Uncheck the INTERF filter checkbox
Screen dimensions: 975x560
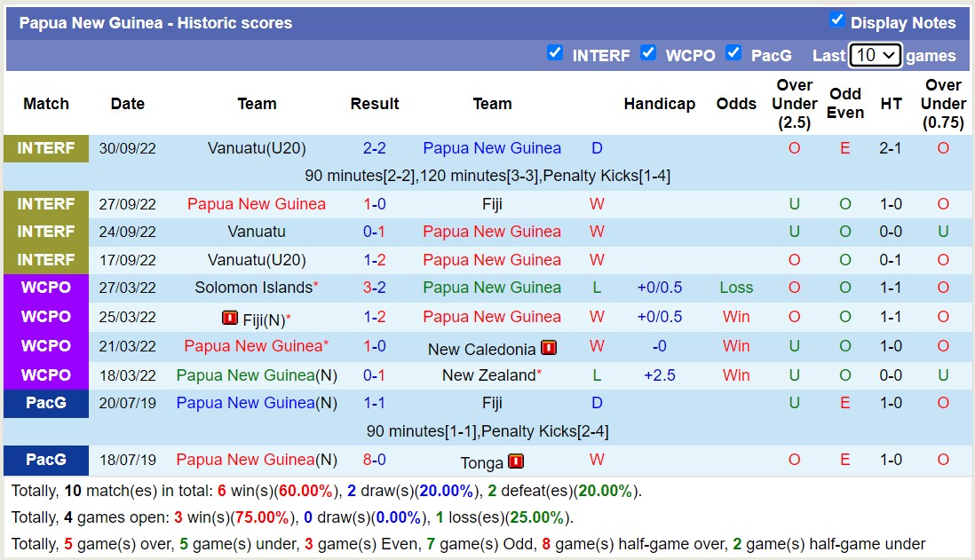point(555,53)
